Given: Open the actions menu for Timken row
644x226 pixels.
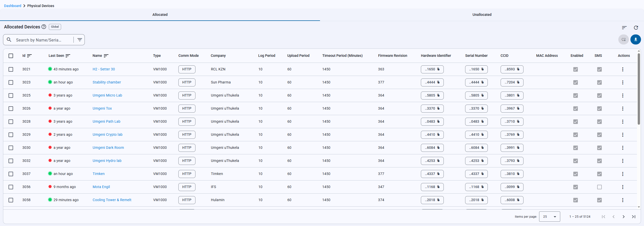Looking at the screenshot, I should point(623,174).
